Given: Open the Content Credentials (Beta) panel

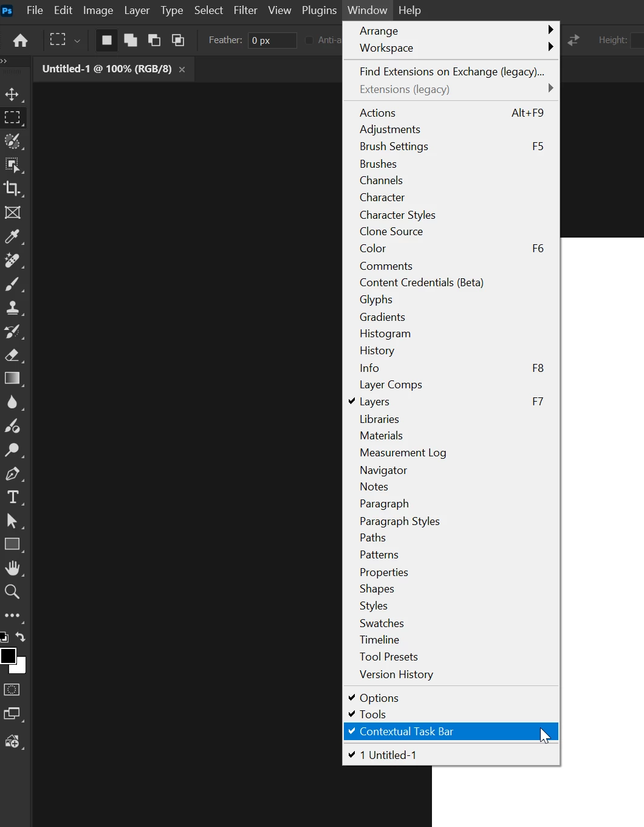Looking at the screenshot, I should tap(451, 283).
